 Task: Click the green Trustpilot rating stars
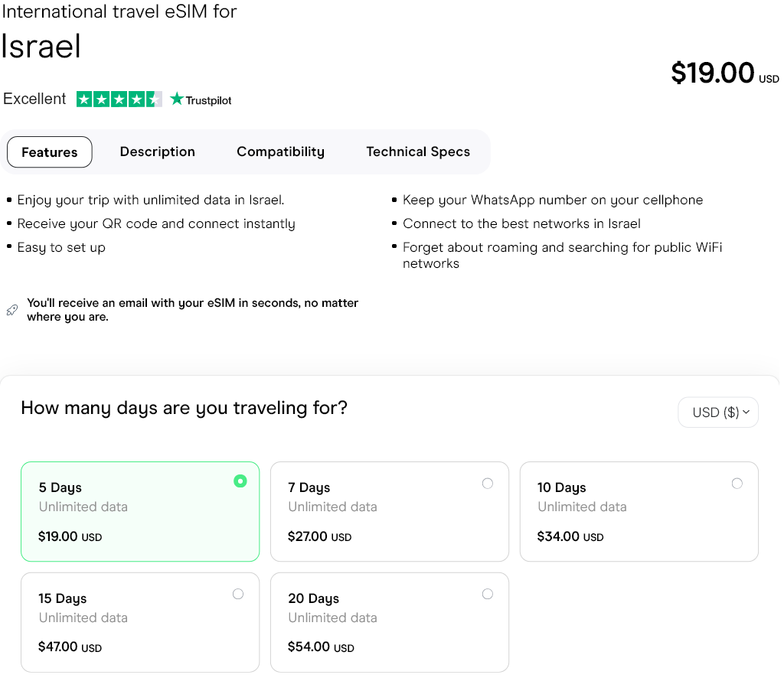(x=119, y=99)
